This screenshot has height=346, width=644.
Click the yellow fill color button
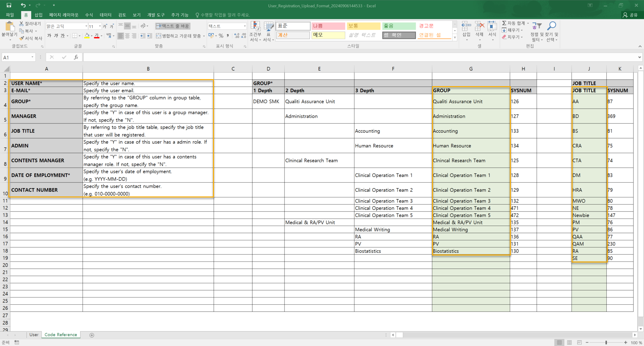pos(87,36)
